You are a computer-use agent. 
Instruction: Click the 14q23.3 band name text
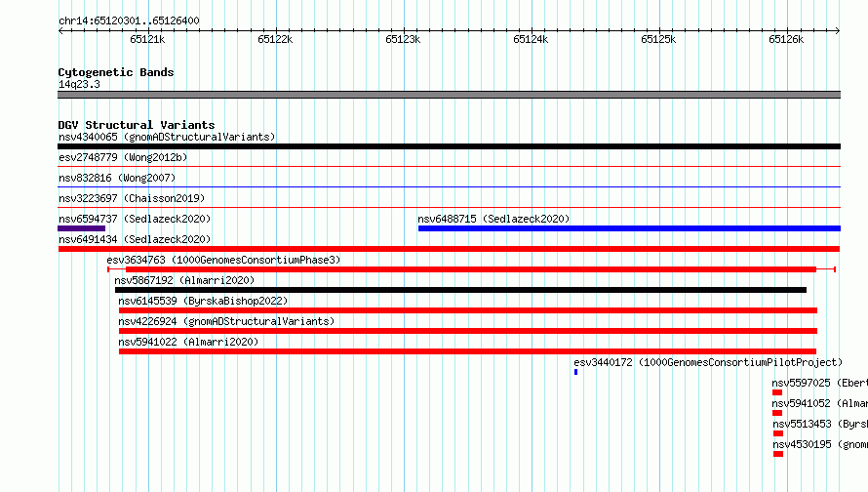click(79, 84)
